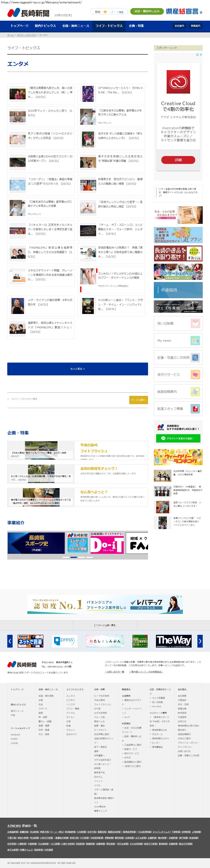Image resolution: width=210 pixels, height=868 pixels.
Task: Click the footer twitter link
Action: 14,739
